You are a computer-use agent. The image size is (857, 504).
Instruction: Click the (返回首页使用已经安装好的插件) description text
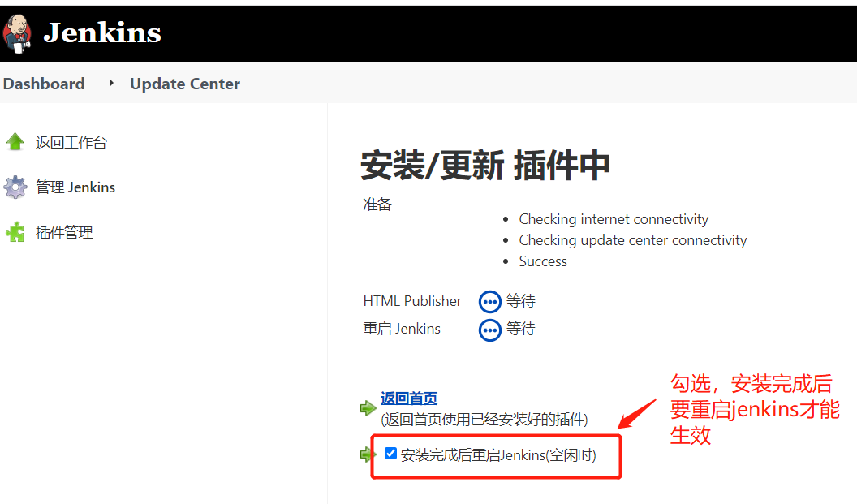tap(484, 420)
